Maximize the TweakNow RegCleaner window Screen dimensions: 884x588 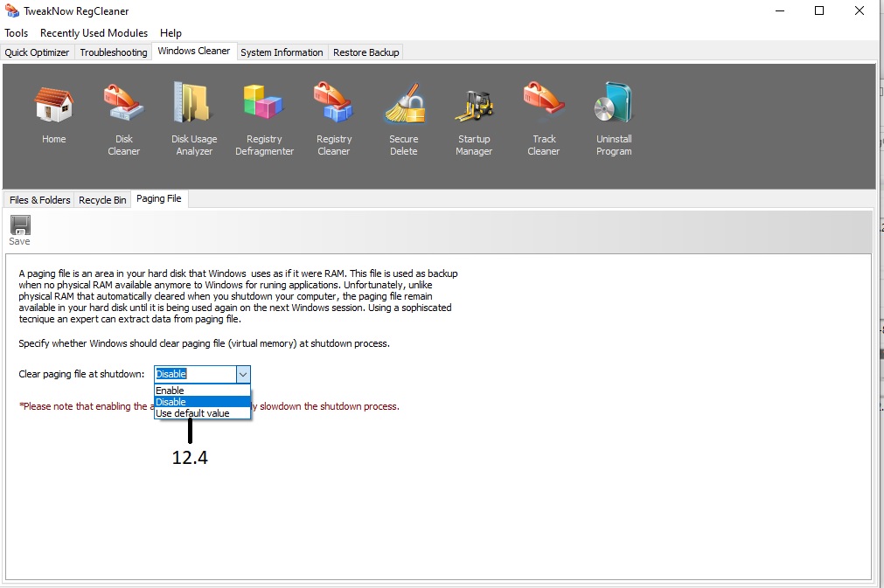pyautogui.click(x=819, y=10)
